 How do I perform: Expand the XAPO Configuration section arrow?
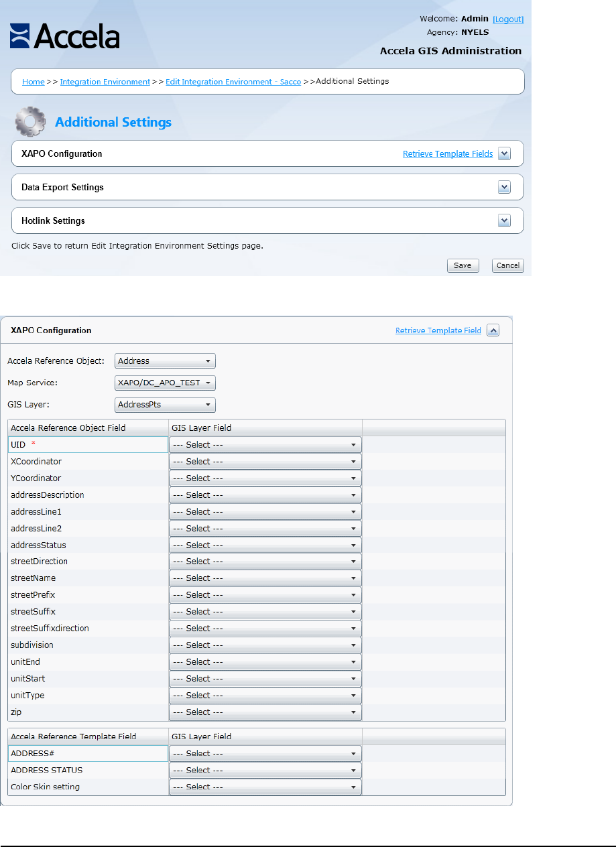tap(505, 154)
